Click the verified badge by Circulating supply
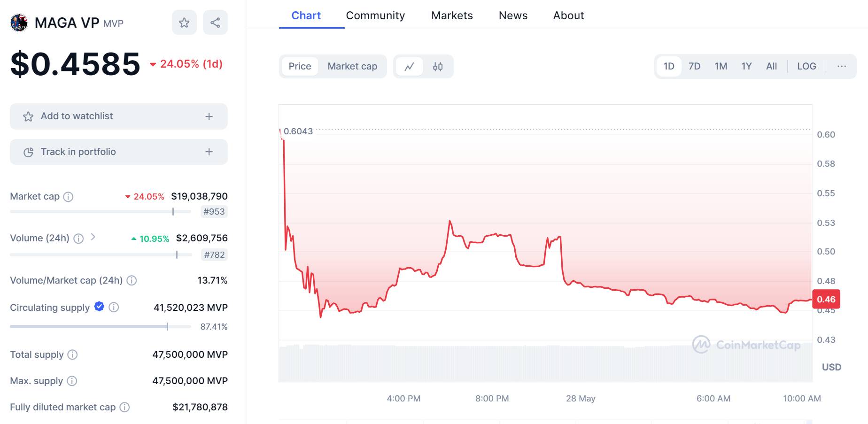Image resolution: width=868 pixels, height=424 pixels. click(99, 307)
